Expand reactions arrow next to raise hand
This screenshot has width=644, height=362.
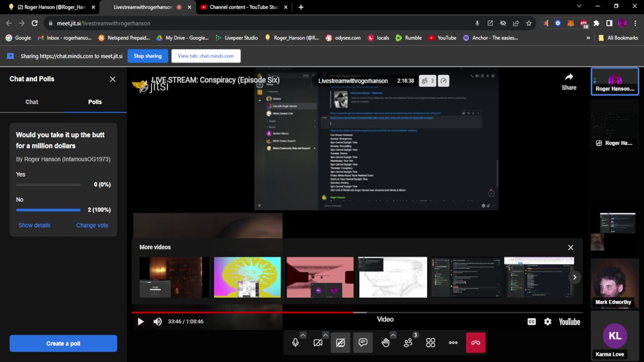click(393, 335)
